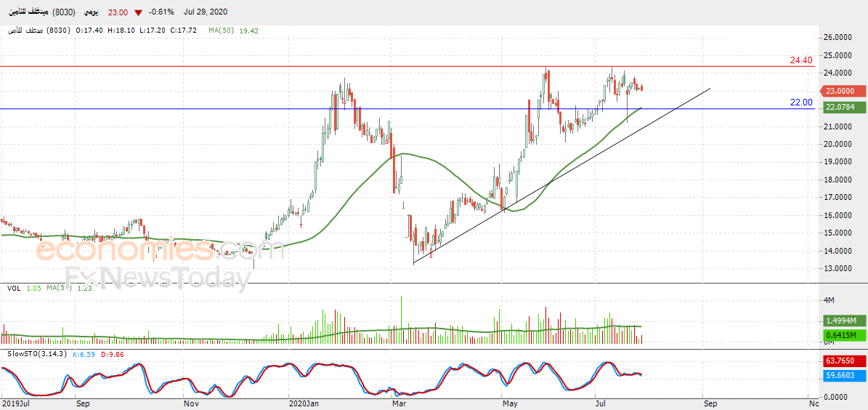Click the stochastic D:9.86 value
Image resolution: width=868 pixels, height=410 pixels.
click(113, 353)
